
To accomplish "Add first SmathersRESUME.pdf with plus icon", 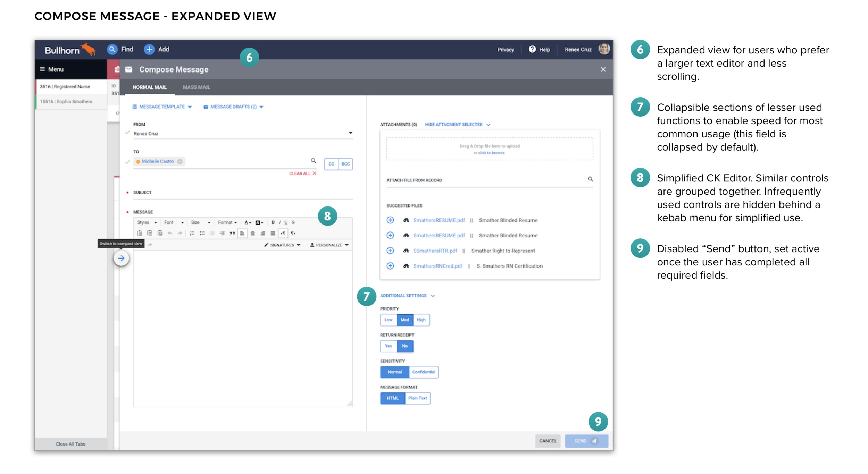I will coord(390,220).
